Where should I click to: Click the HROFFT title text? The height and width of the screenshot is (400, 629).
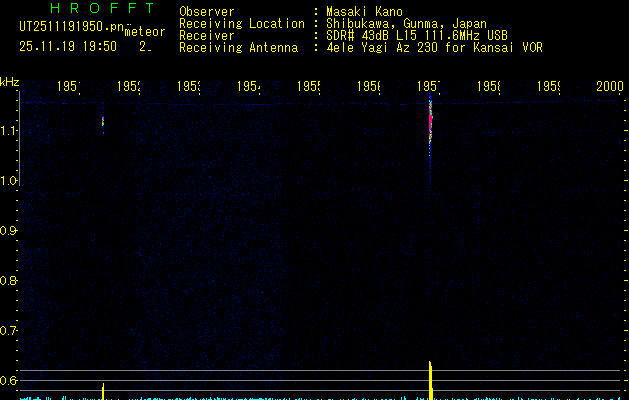pyautogui.click(x=100, y=8)
